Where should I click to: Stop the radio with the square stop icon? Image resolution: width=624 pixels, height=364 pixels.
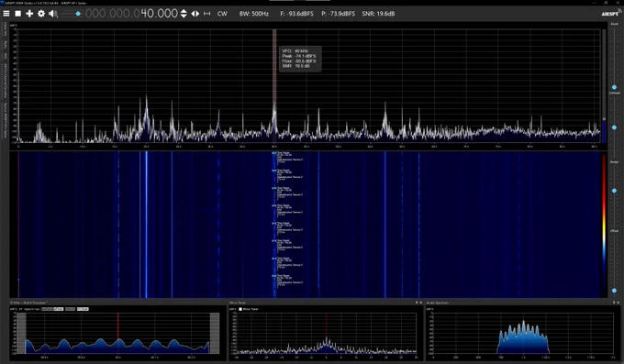(18, 14)
